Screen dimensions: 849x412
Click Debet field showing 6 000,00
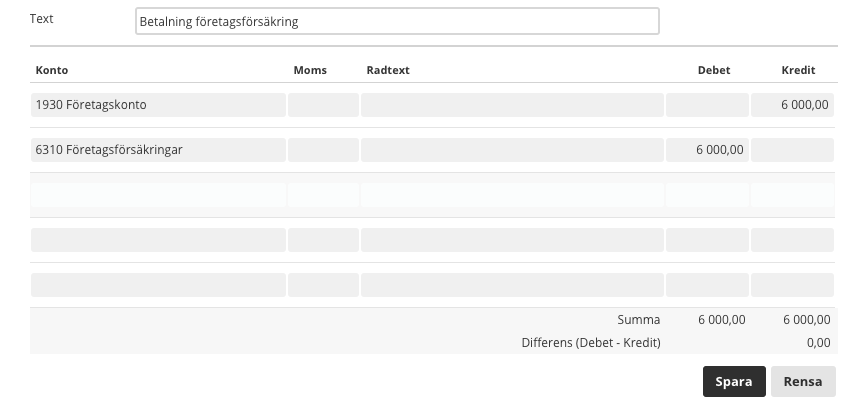tap(707, 149)
